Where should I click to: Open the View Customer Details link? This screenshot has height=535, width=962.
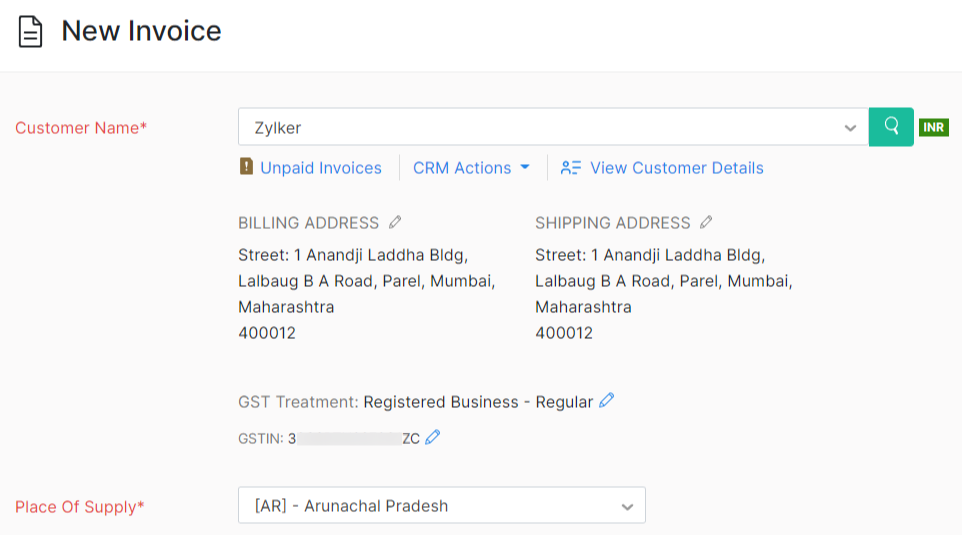point(676,168)
